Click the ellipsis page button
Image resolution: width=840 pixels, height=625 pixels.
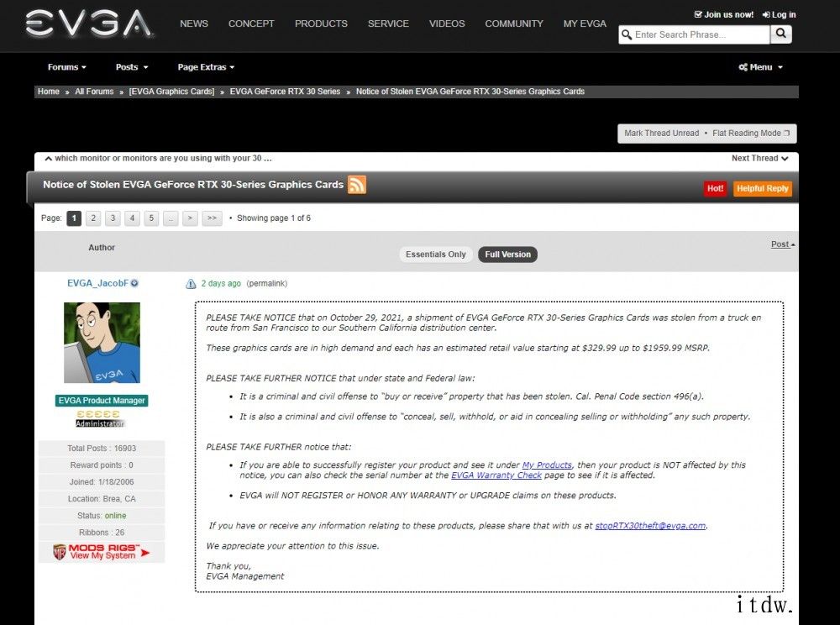coord(171,218)
